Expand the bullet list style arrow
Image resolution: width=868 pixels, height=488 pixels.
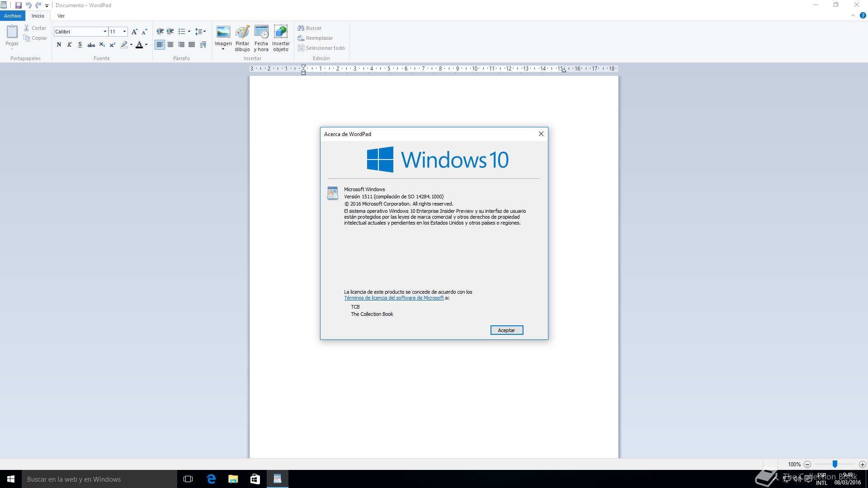[x=189, y=32]
